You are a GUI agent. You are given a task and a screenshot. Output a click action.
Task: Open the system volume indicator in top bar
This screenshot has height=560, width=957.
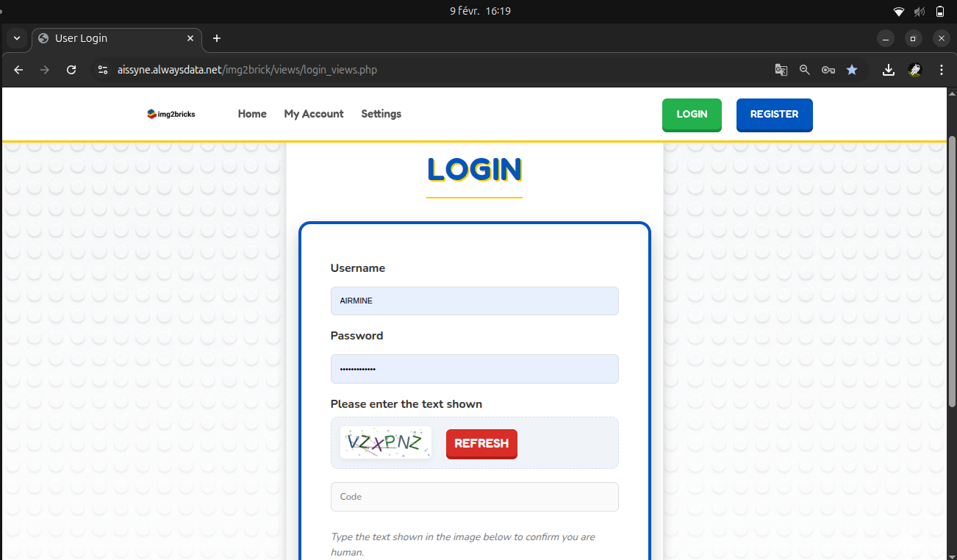919,11
